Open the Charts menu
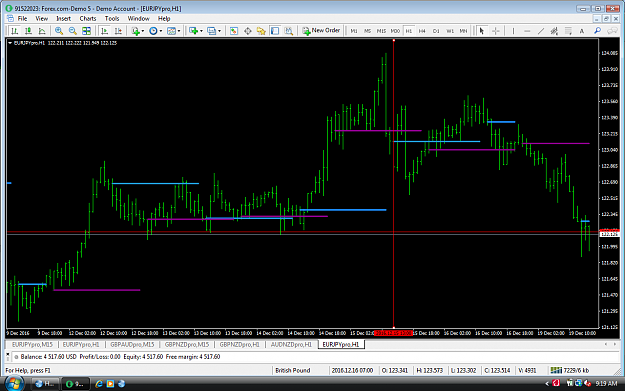625x391 pixels. (88, 19)
